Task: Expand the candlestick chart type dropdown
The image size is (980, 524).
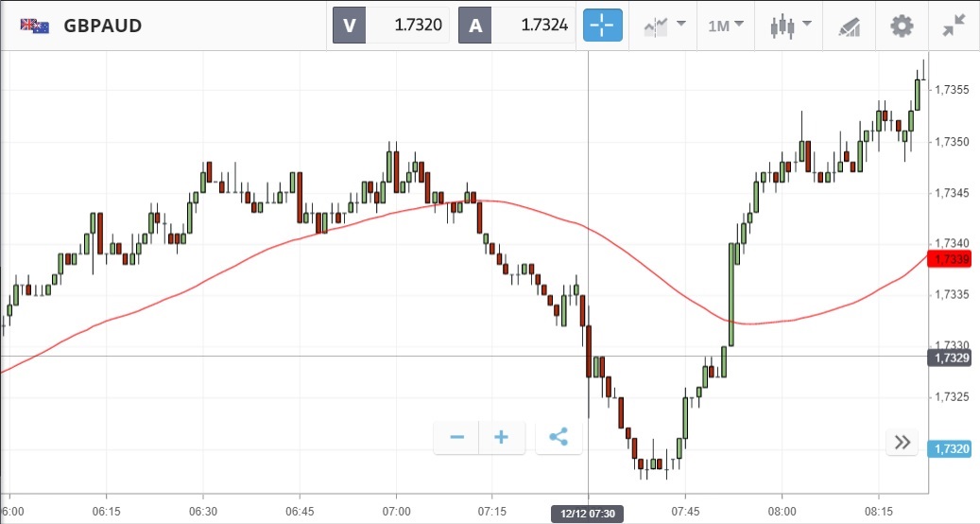Action: click(788, 26)
